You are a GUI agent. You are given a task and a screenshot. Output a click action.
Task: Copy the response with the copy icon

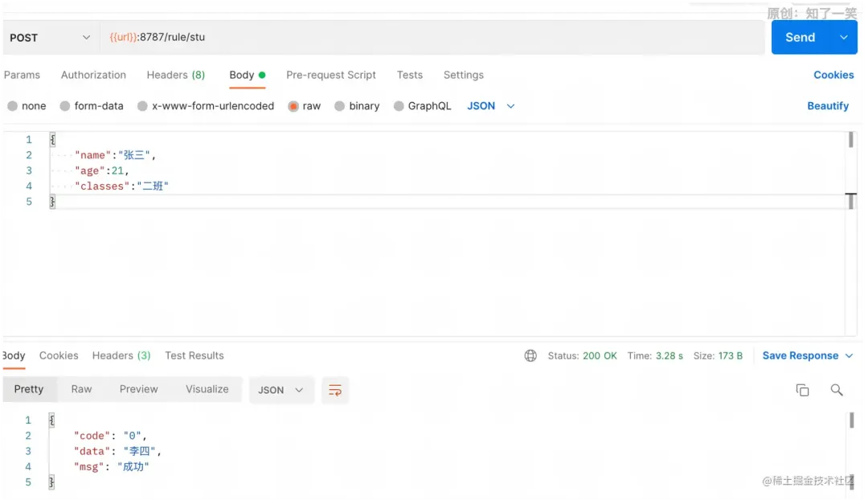802,390
